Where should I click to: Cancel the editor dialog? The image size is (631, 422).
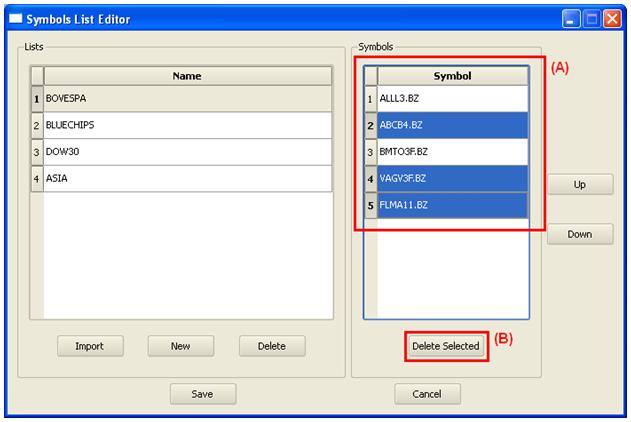point(427,394)
